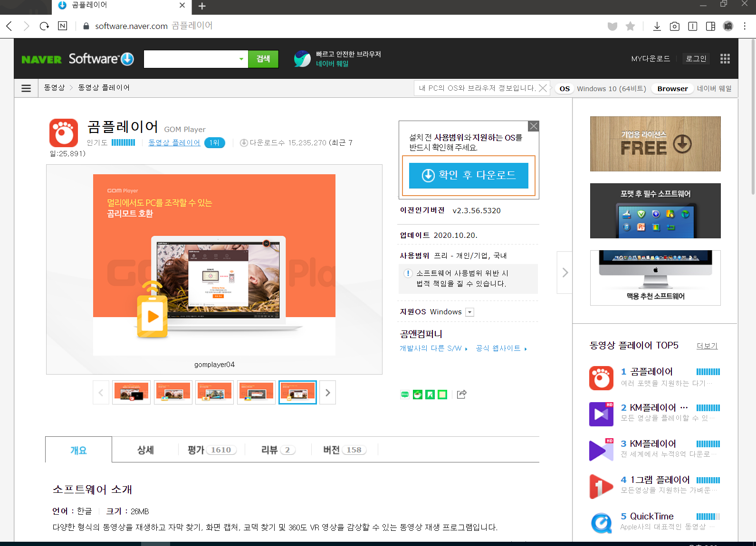
Task: Open KM플레이어 rank 2 icon
Action: click(601, 414)
